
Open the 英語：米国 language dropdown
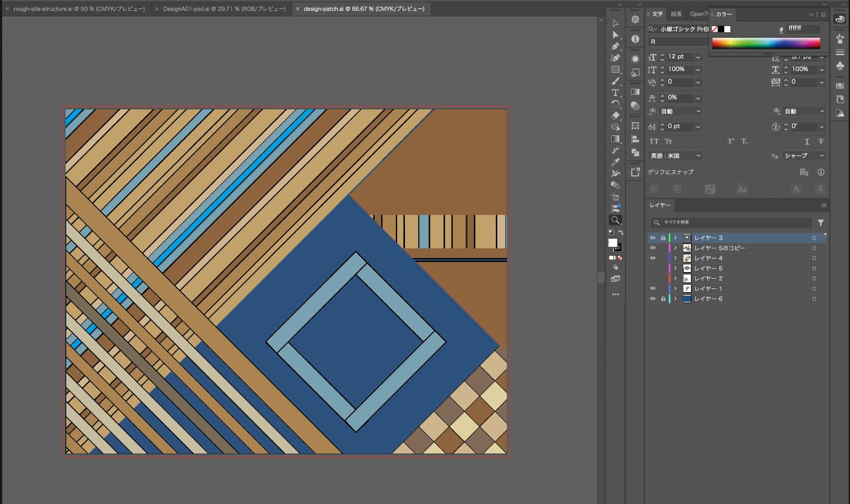click(x=675, y=156)
